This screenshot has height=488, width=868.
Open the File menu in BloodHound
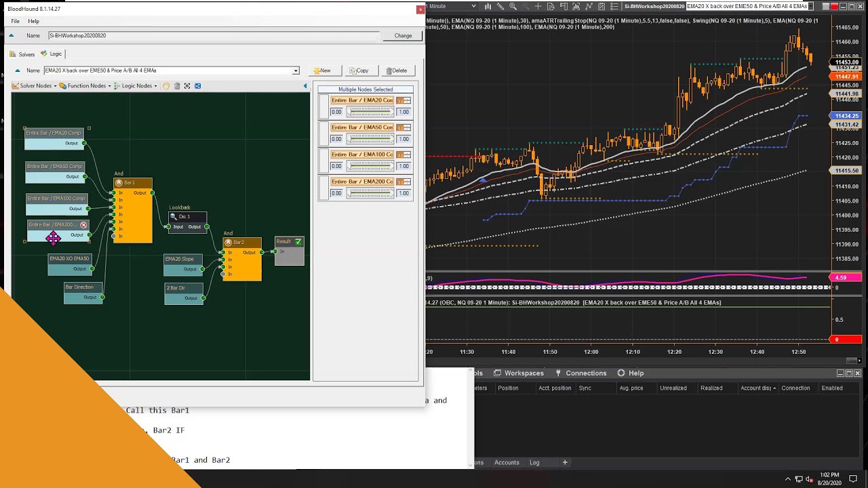(x=15, y=21)
